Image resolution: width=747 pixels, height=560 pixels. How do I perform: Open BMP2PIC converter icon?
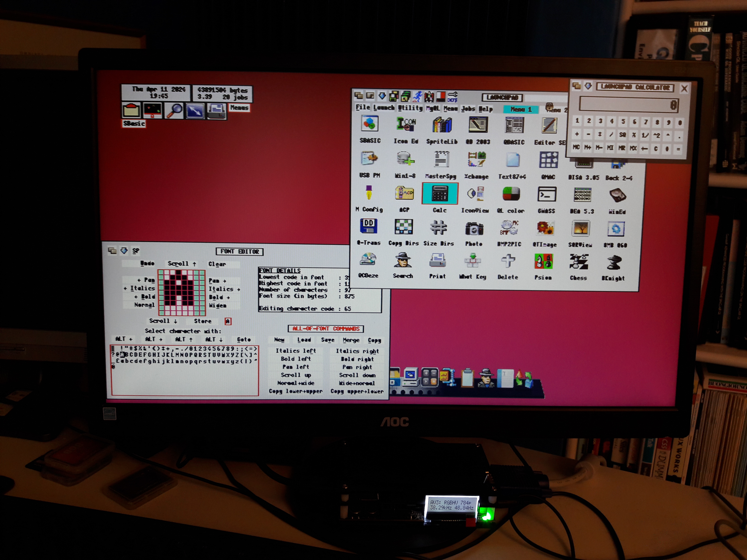[509, 228]
